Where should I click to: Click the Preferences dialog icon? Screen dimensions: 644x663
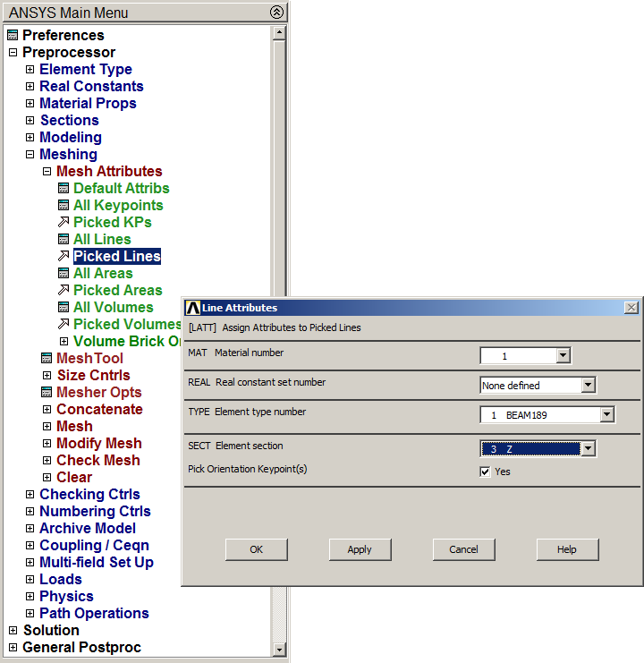point(13,36)
